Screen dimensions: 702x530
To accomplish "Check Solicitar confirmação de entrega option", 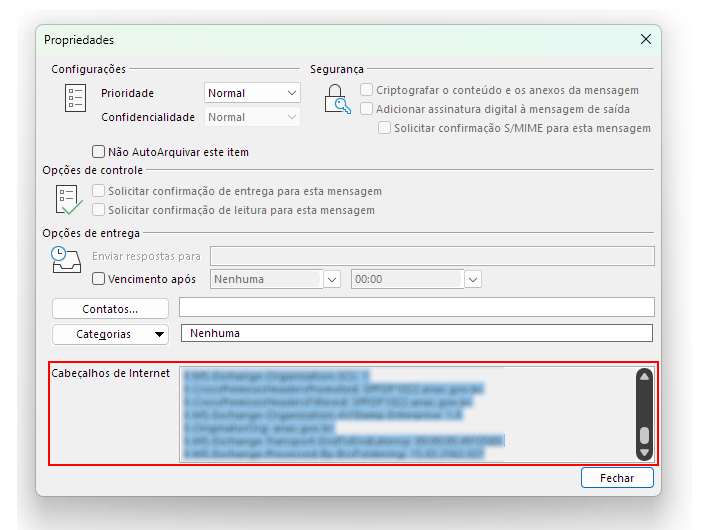I will (98, 191).
